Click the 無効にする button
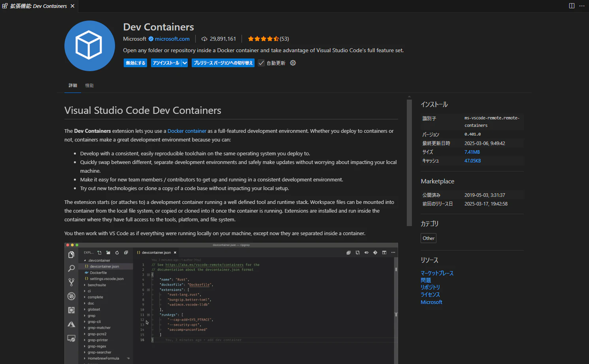589x364 pixels. point(136,63)
